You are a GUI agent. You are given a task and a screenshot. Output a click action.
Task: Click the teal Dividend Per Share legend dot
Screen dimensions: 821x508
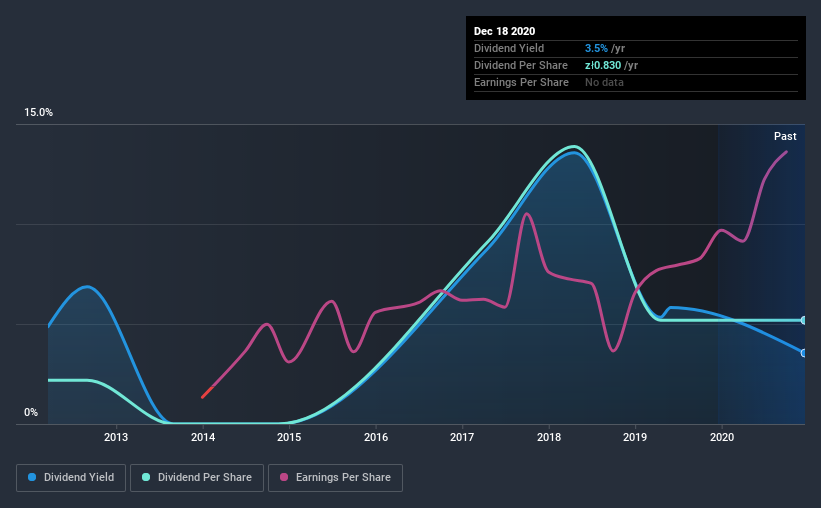pos(146,477)
